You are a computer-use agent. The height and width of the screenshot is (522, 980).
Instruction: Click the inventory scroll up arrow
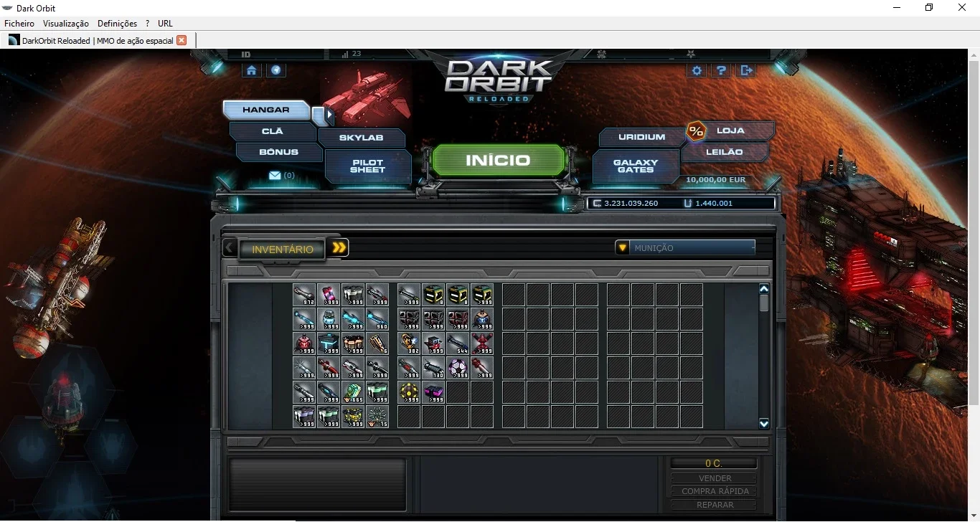764,289
